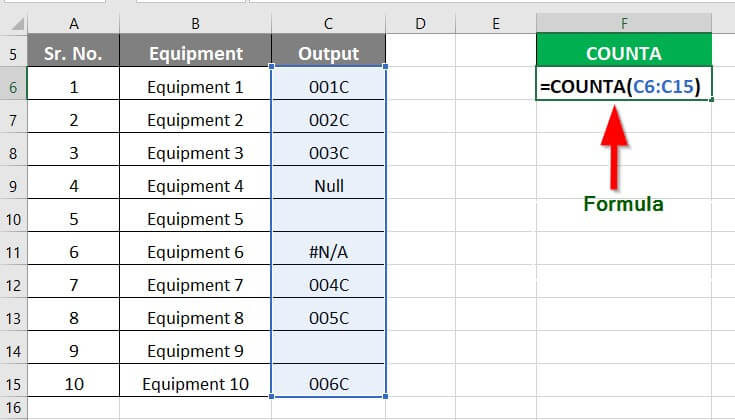
Task: Select cell containing 006C
Action: click(329, 383)
